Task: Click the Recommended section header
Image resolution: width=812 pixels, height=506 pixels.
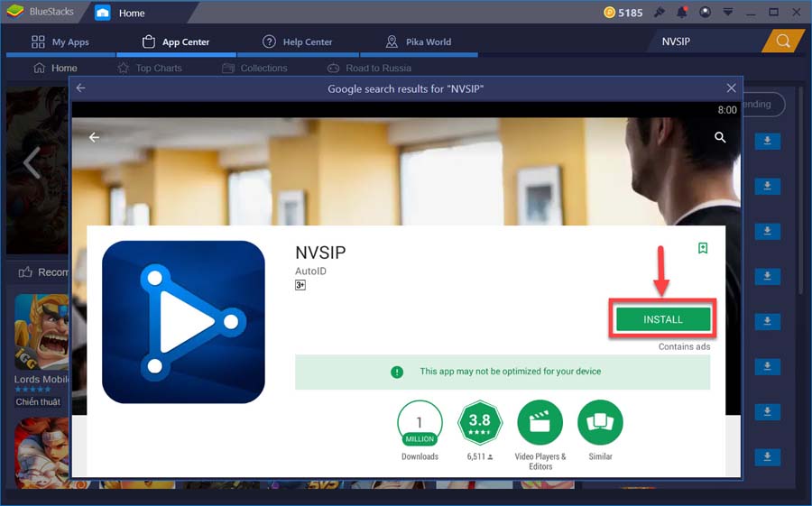Action: [43, 271]
